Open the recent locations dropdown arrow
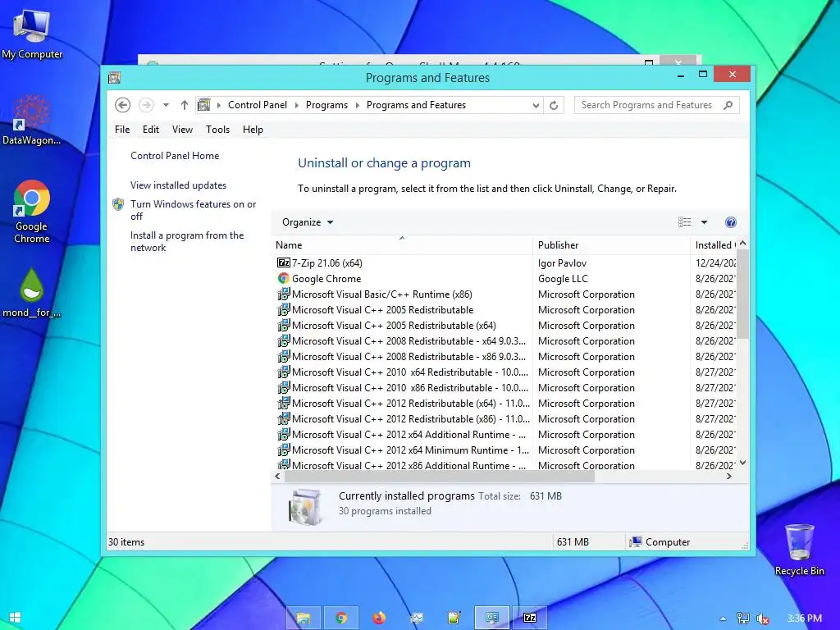This screenshot has width=840, height=630. [x=166, y=105]
